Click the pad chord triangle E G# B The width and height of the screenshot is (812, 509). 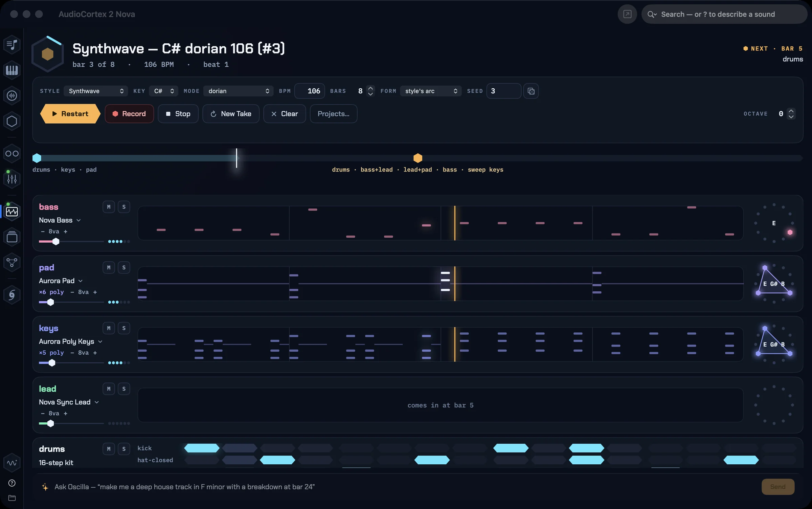774,284
